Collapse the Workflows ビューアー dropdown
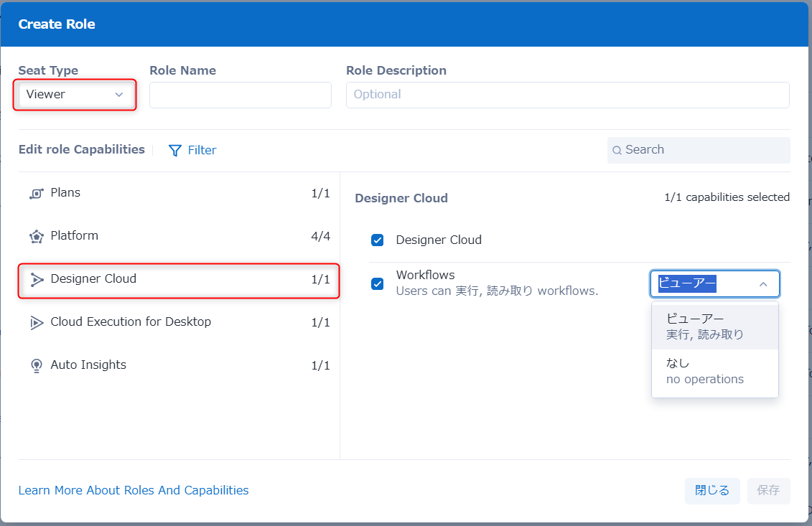Viewport: 812px width, 526px height. click(714, 283)
